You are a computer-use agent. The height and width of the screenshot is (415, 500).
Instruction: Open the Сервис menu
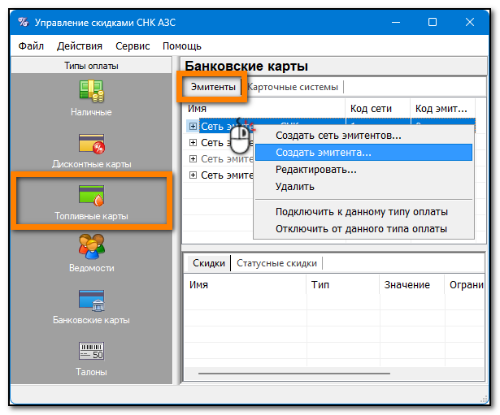133,46
